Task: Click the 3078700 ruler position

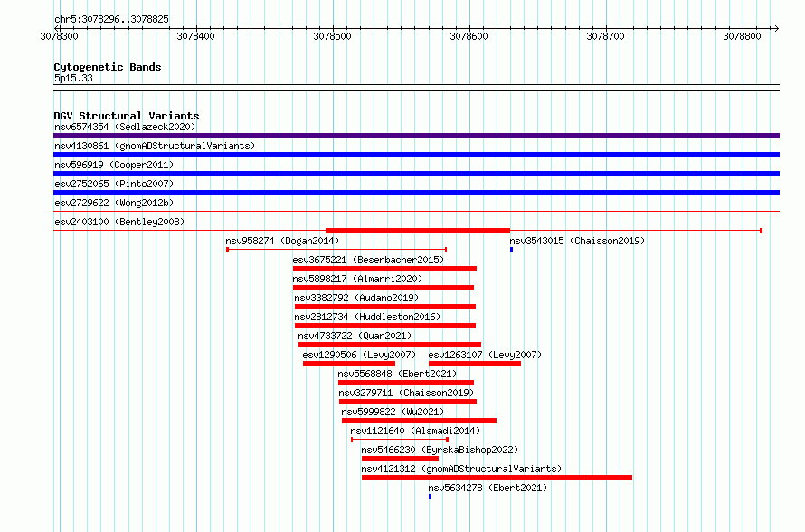Action: 605,36
